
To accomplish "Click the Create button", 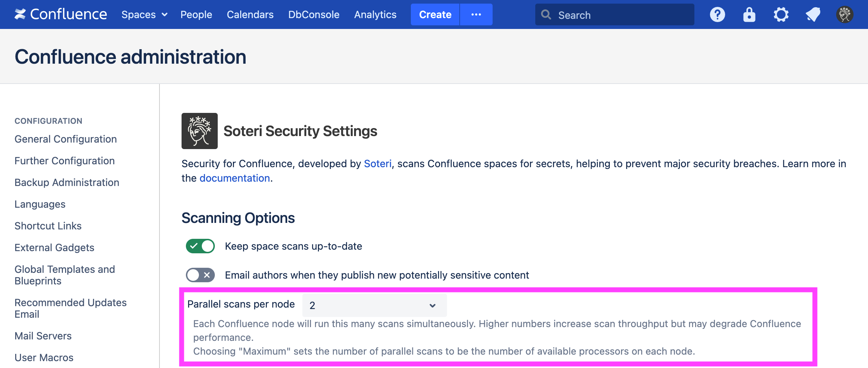I will click(435, 14).
